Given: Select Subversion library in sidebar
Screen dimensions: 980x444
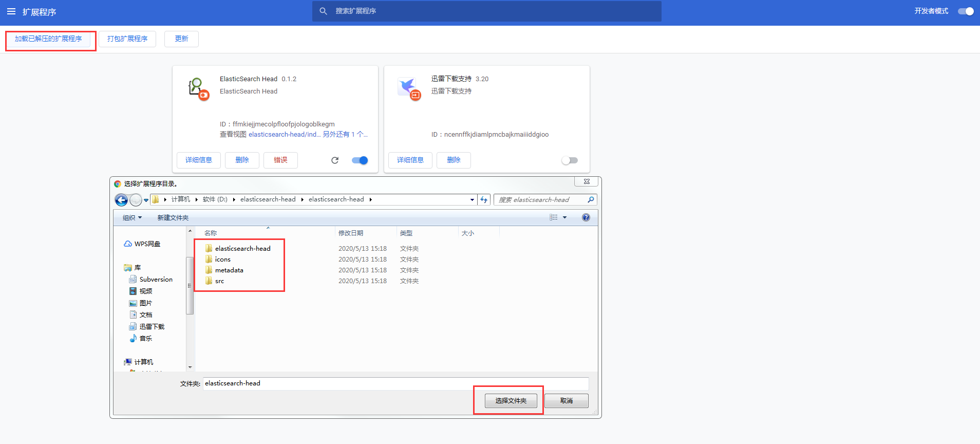Looking at the screenshot, I should (151, 280).
